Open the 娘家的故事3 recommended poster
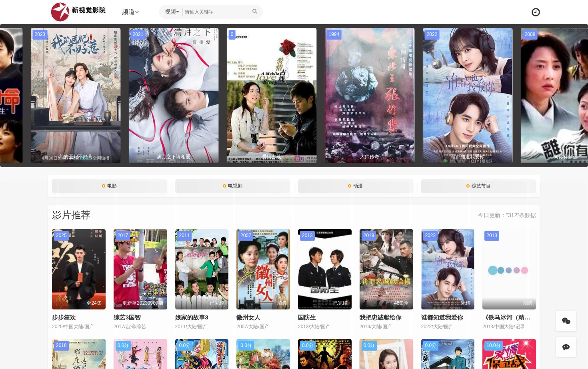This screenshot has width=588, height=369. click(x=202, y=269)
